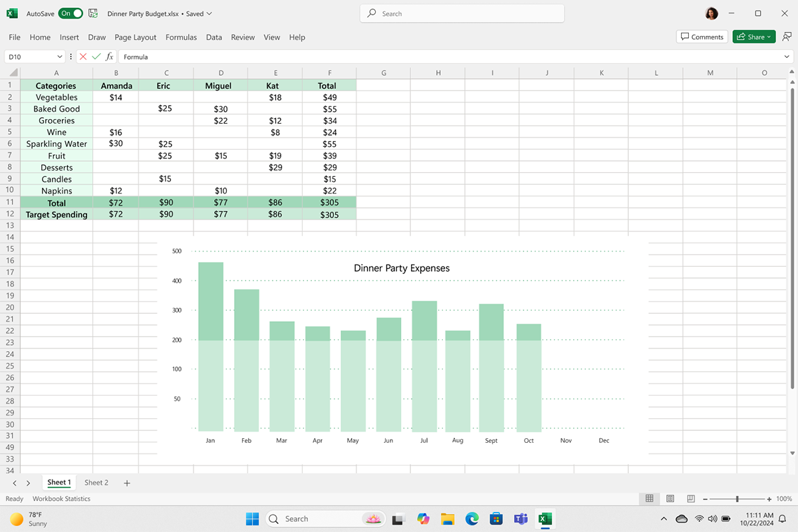The image size is (798, 532).
Task: Switch to Page Break Preview in status bar
Action: click(691, 499)
